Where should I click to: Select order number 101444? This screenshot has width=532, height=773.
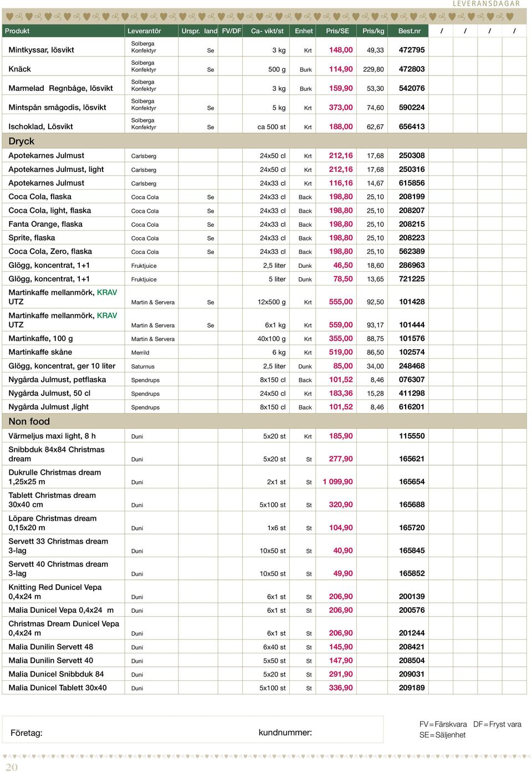click(412, 325)
